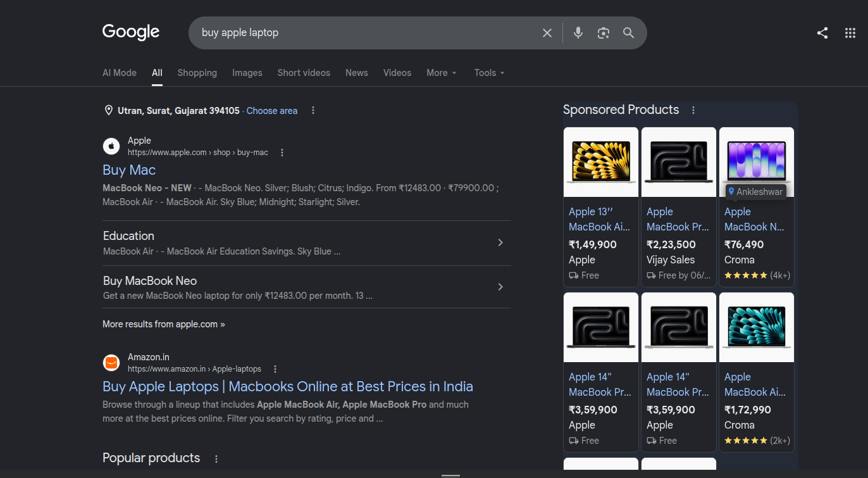Go to Google home logo
This screenshot has height=478, width=868.
pyautogui.click(x=131, y=32)
